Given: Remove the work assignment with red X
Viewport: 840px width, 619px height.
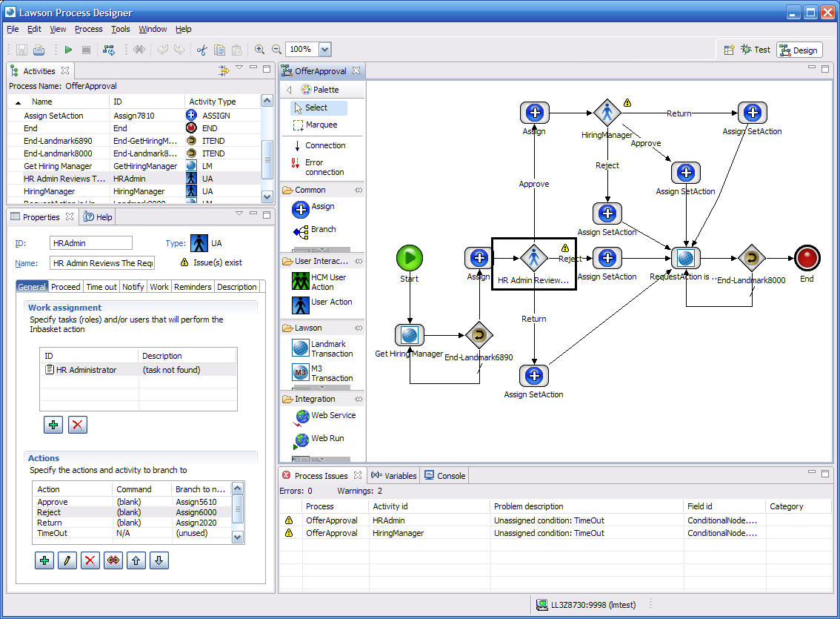Looking at the screenshot, I should point(78,425).
